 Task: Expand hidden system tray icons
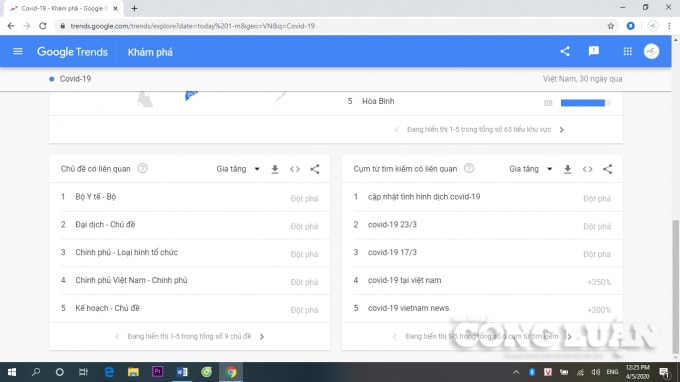pos(516,372)
